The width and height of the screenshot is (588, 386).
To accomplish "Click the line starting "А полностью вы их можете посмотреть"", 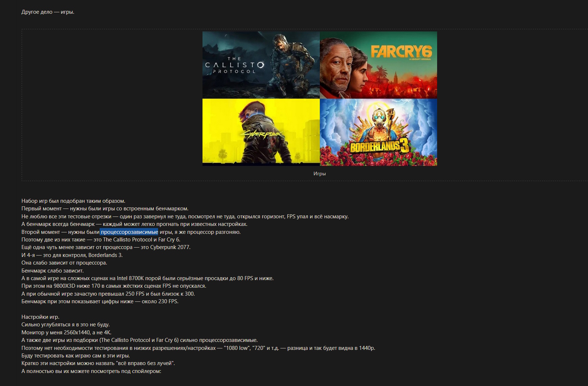I will point(91,371).
